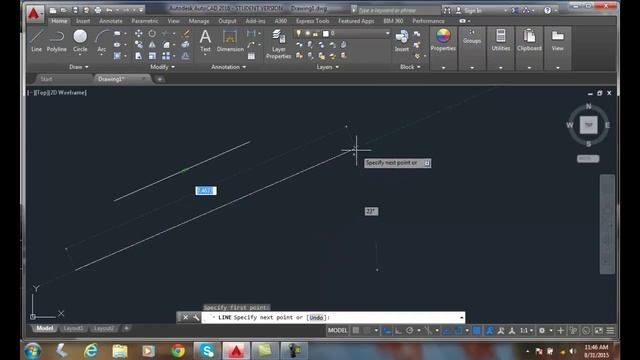Click the command line input field
640x360 pixels.
(333, 318)
